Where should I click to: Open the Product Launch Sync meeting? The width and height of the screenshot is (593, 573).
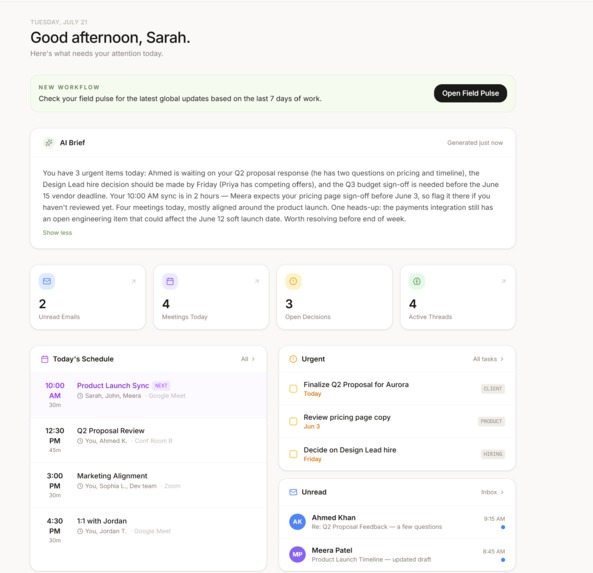[148, 395]
